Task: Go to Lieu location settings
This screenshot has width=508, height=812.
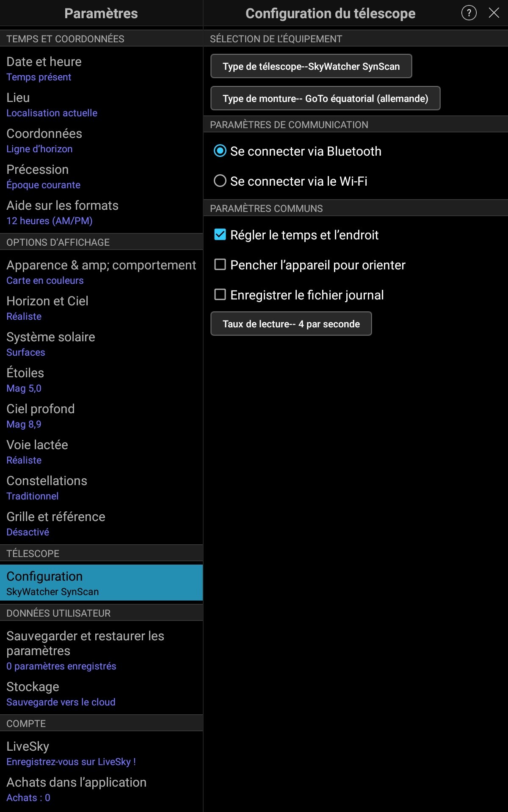Action: (102, 104)
